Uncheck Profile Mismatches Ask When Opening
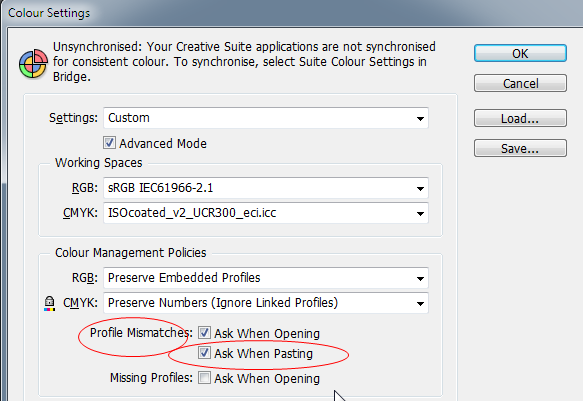This screenshot has height=401, width=583. 204,333
